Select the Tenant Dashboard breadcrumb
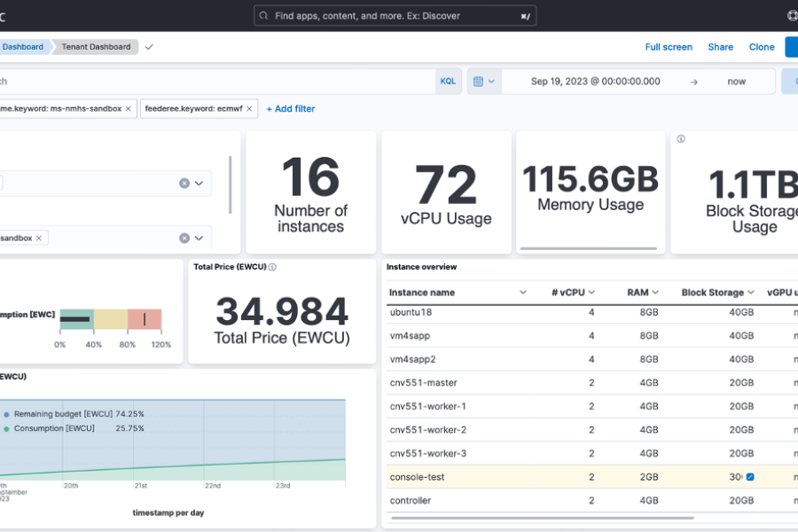The width and height of the screenshot is (798, 532). point(96,47)
